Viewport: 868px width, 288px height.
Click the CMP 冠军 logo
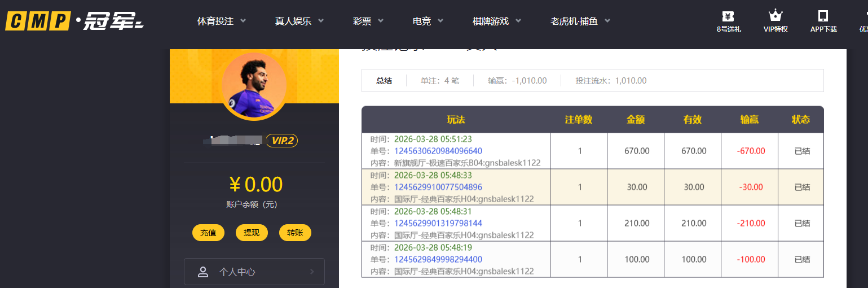point(74,21)
